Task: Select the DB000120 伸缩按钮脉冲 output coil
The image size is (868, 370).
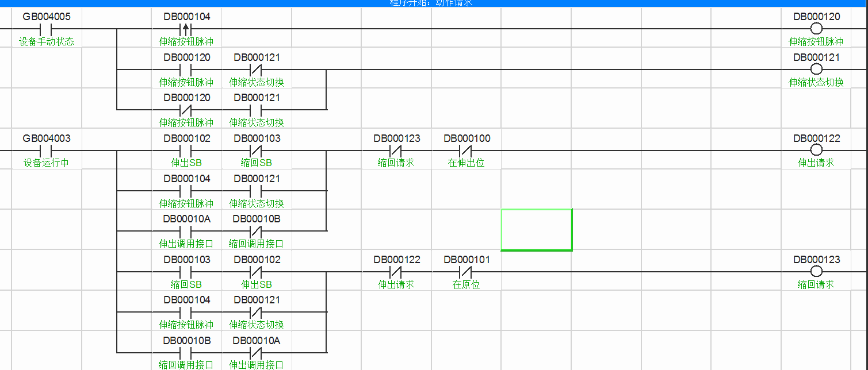Action: 816,29
